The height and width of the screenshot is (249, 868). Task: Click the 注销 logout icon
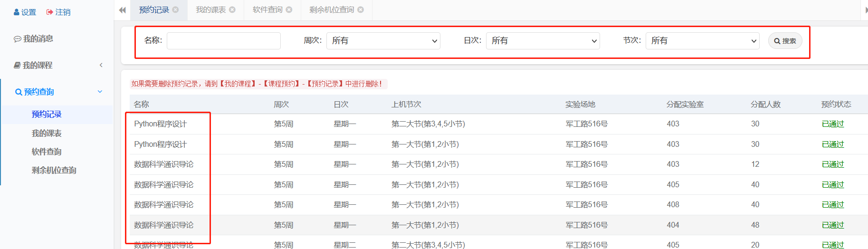pos(49,12)
